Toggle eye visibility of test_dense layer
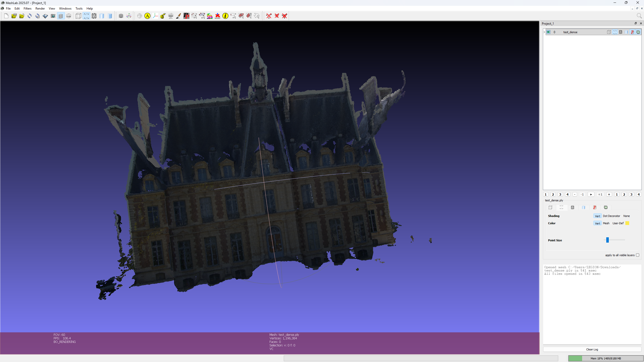This screenshot has height=362, width=644. pyautogui.click(x=549, y=32)
